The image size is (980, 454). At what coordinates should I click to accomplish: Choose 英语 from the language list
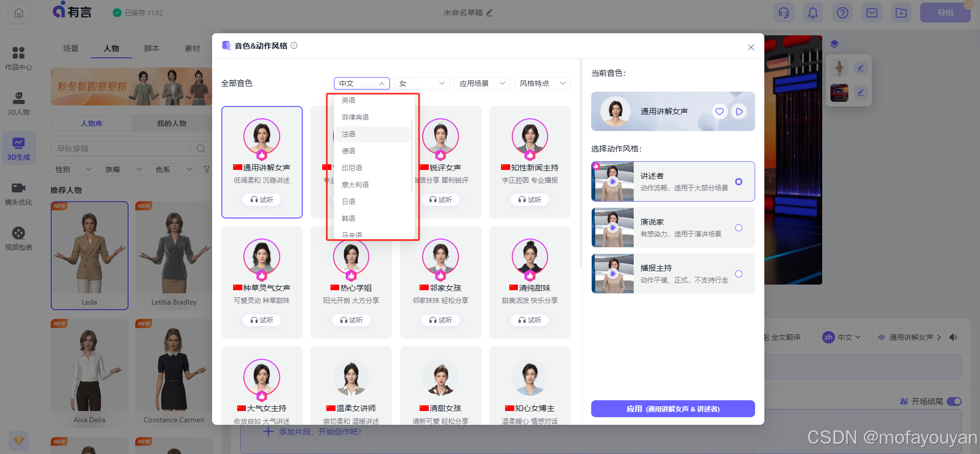373,100
